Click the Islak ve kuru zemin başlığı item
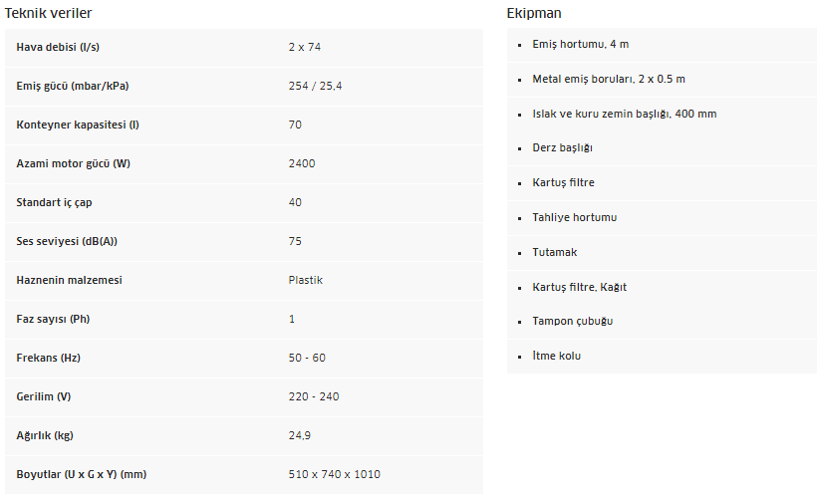817x504 pixels. pyautogui.click(x=625, y=114)
